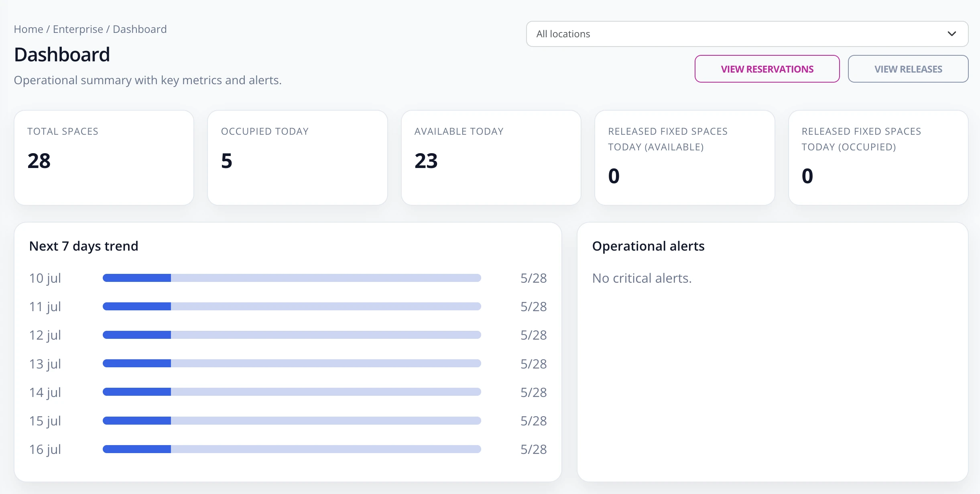Click the 5 occupied today value

click(x=227, y=161)
